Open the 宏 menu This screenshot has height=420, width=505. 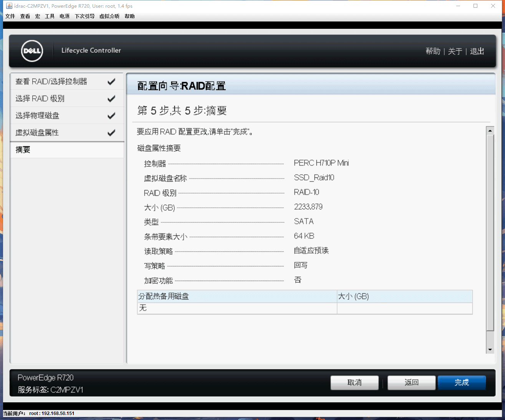[x=38, y=16]
